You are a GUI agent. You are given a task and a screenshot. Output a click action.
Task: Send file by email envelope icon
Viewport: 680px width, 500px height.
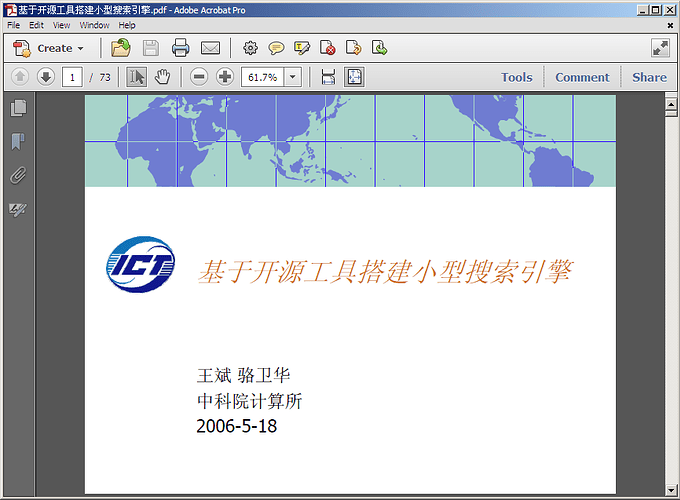point(210,48)
